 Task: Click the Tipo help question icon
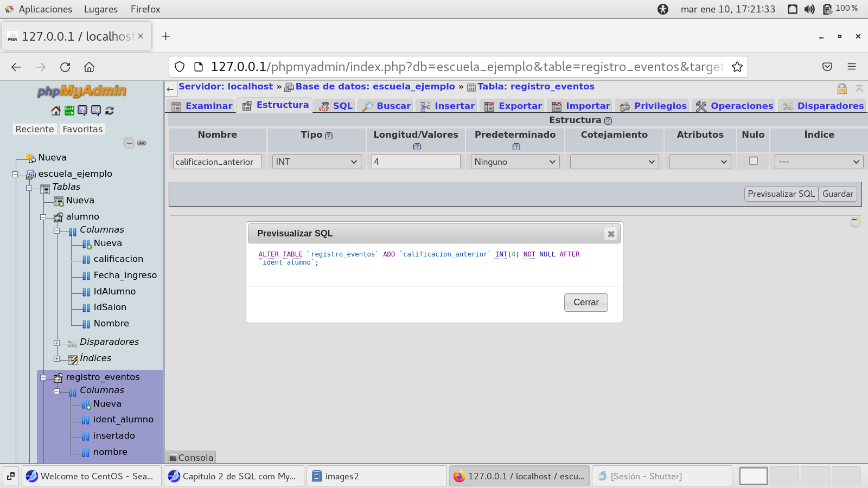click(329, 136)
